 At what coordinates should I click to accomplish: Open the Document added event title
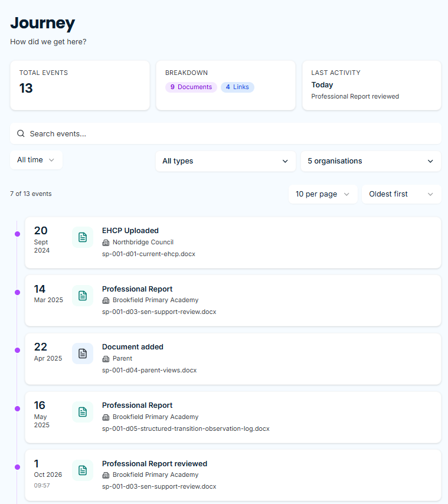133,347
